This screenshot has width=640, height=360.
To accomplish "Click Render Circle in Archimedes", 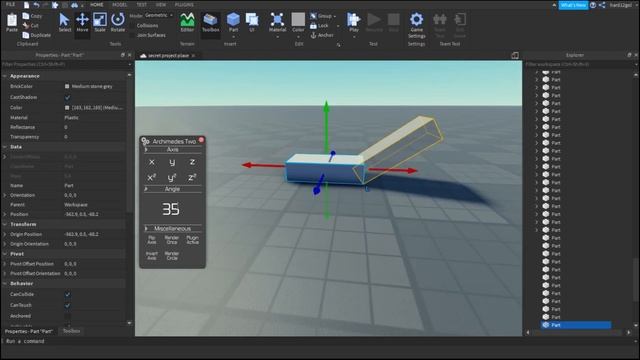I will [x=172, y=256].
